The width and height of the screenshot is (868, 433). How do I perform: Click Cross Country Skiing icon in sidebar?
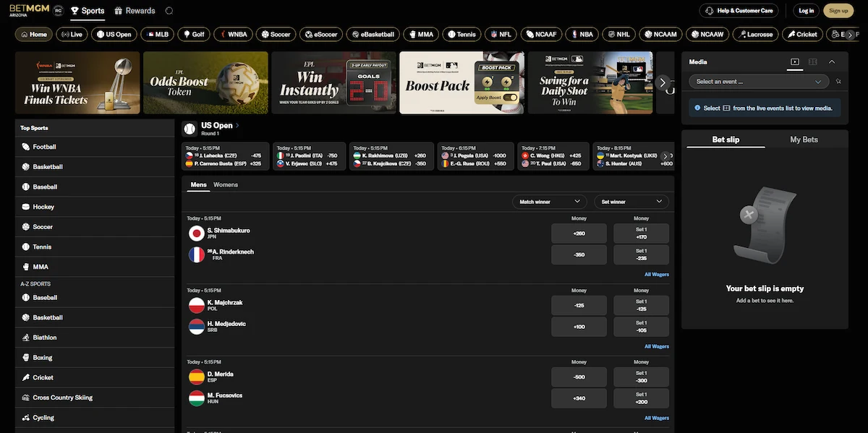pos(25,398)
